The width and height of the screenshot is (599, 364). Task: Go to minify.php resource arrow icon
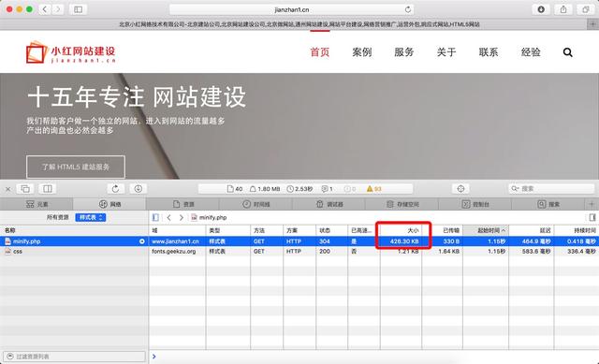click(x=141, y=241)
